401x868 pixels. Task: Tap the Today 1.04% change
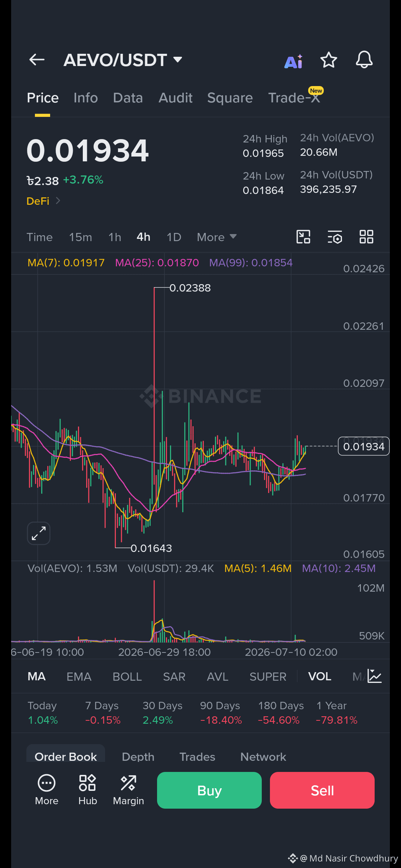point(43,713)
